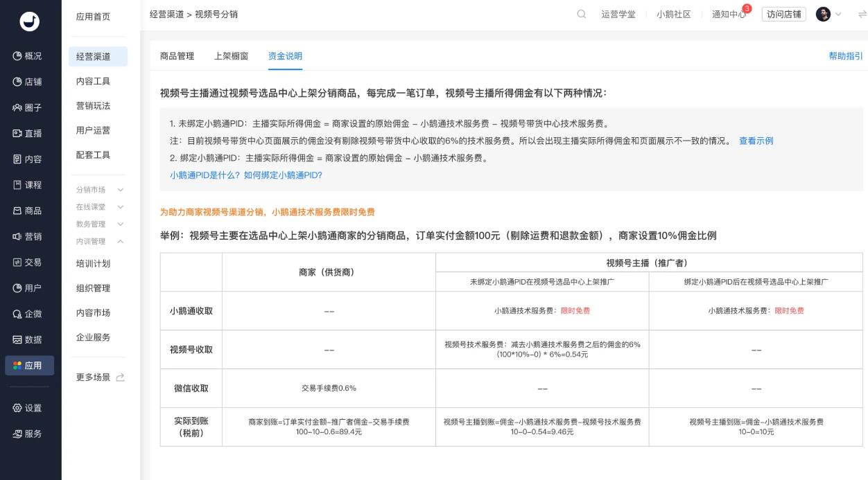868x480 pixels.
Task: Select 应用 in left navigation
Action: (x=29, y=366)
